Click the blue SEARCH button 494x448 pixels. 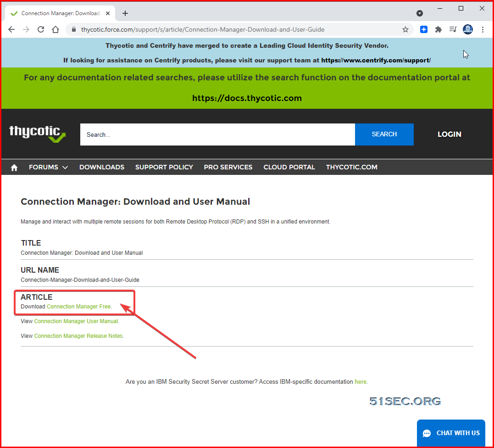click(384, 134)
